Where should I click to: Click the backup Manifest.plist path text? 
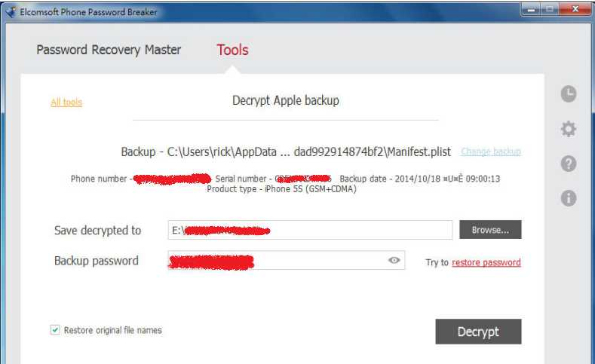309,151
